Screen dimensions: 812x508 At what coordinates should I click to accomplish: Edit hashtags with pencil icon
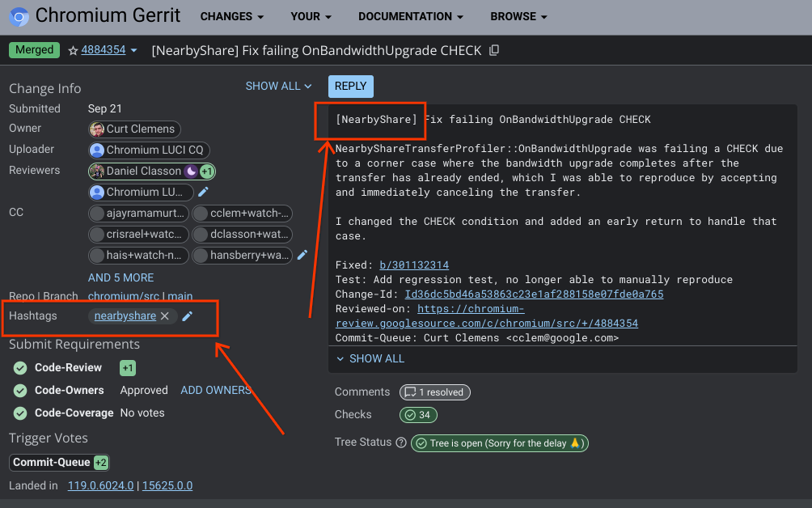(188, 316)
